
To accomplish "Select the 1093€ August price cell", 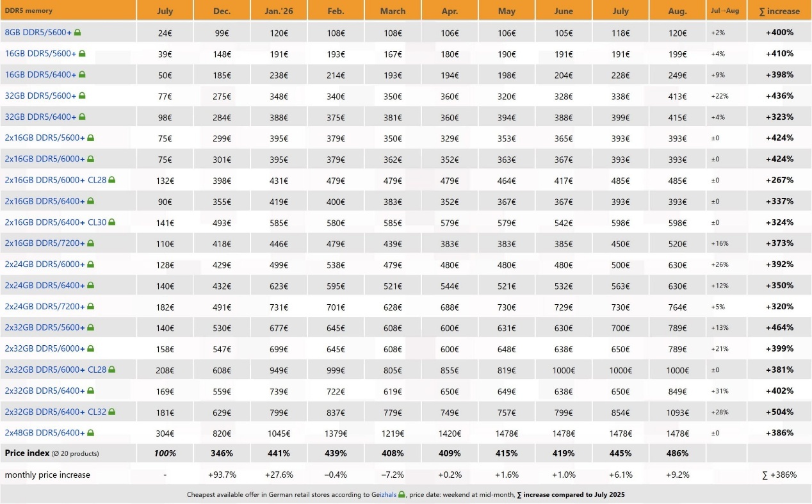I will tap(677, 412).
